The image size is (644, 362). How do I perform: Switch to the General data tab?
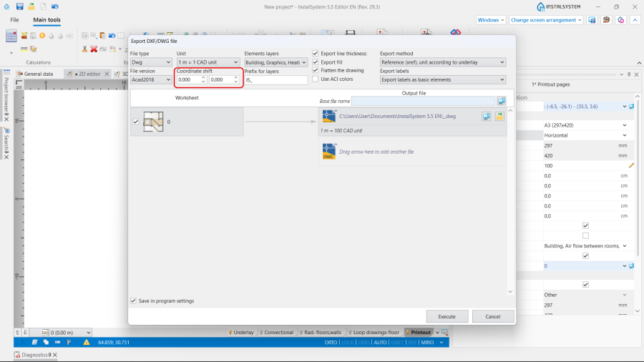pyautogui.click(x=34, y=74)
